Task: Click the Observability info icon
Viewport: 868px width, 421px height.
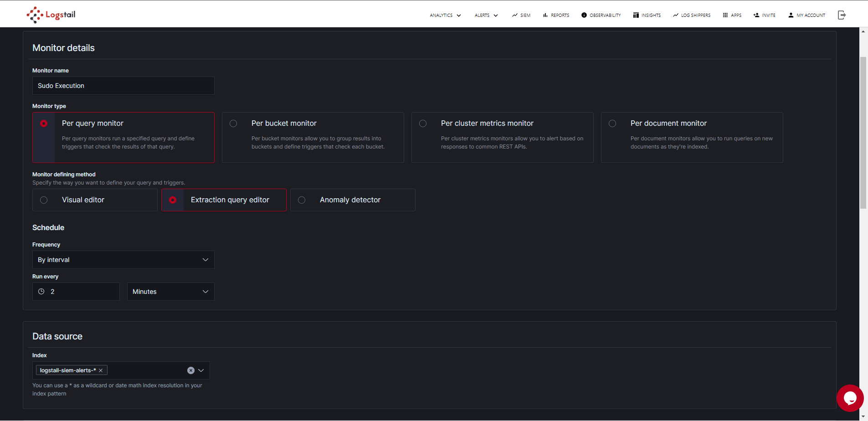Action: [x=584, y=15]
